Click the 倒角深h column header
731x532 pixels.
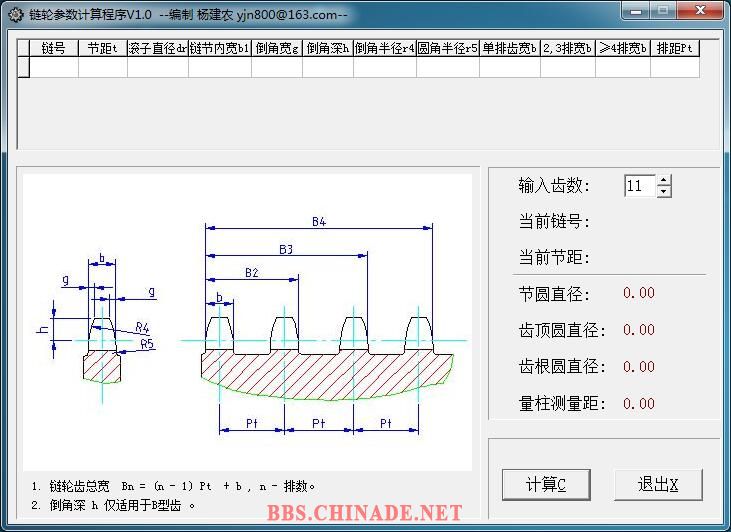pyautogui.click(x=328, y=48)
